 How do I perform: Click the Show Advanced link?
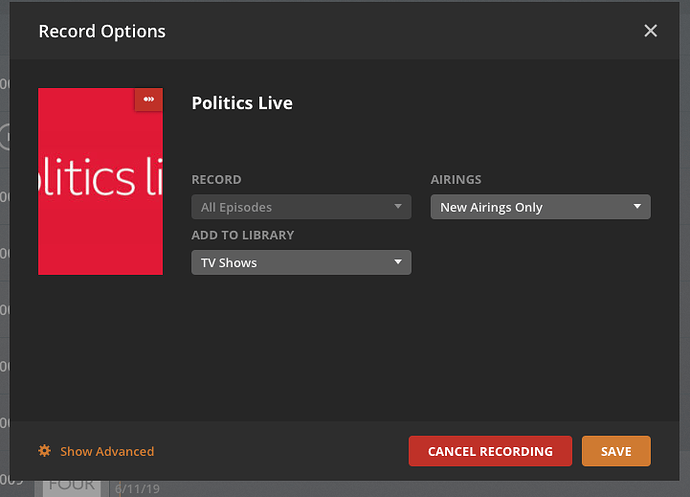pyautogui.click(x=107, y=451)
